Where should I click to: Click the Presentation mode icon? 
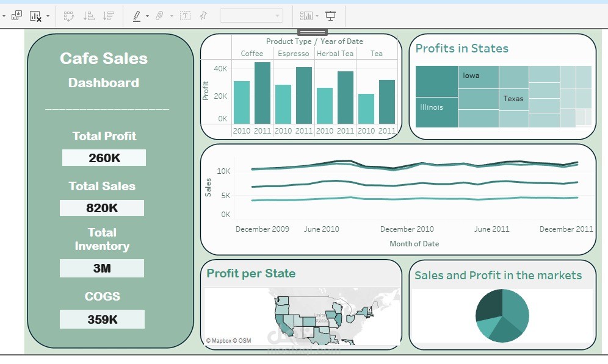(x=330, y=16)
